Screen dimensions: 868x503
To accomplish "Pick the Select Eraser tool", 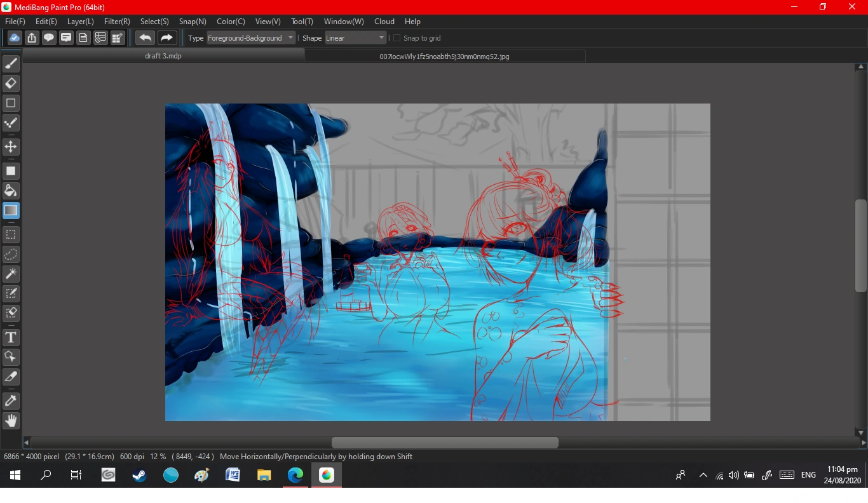I will (x=11, y=313).
